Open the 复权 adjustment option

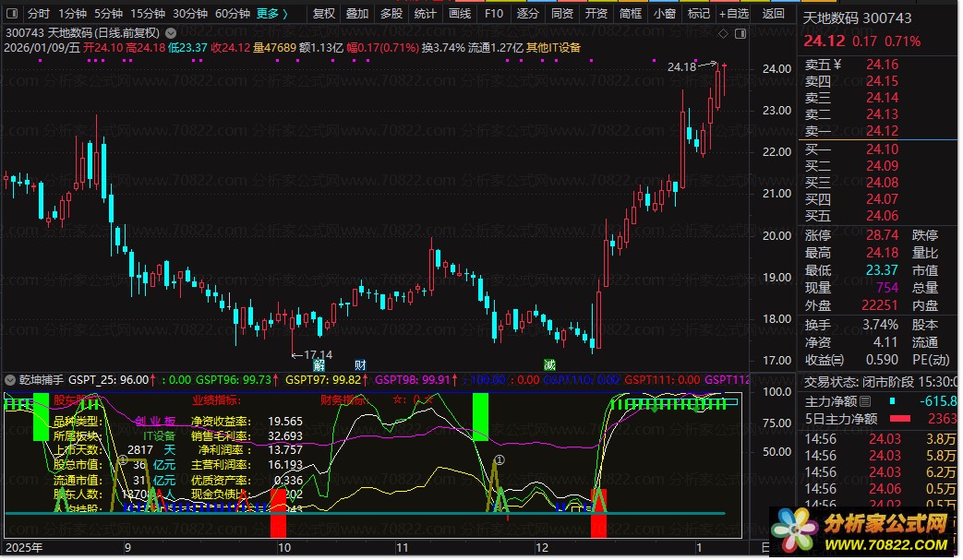pyautogui.click(x=324, y=13)
